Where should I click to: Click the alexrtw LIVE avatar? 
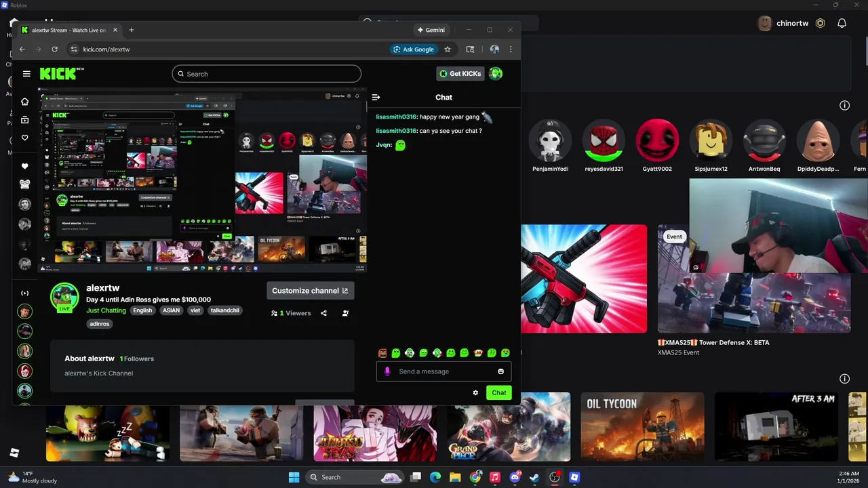click(x=64, y=298)
